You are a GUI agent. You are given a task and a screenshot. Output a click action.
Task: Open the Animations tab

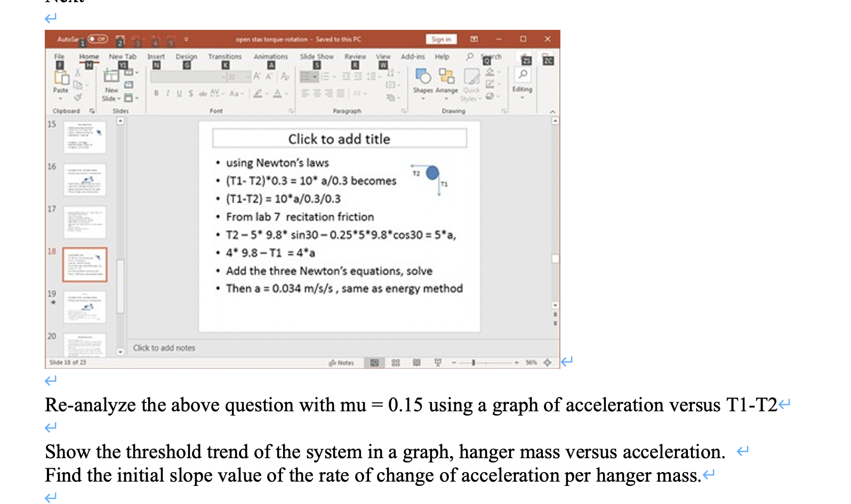click(271, 56)
